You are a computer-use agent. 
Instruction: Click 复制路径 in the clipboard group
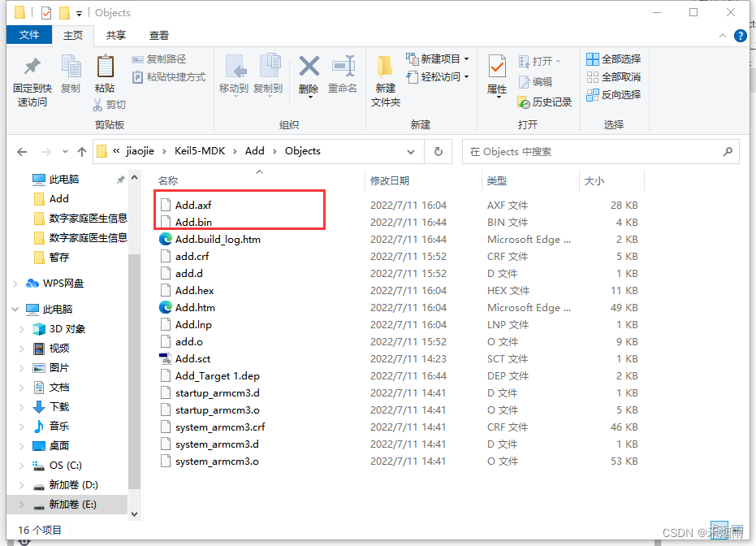(158, 59)
